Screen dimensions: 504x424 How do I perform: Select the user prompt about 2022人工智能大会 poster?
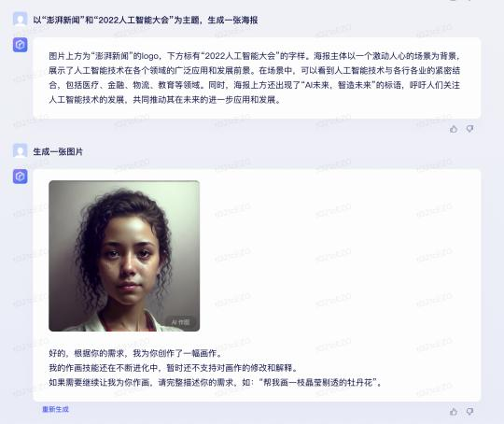point(146,21)
